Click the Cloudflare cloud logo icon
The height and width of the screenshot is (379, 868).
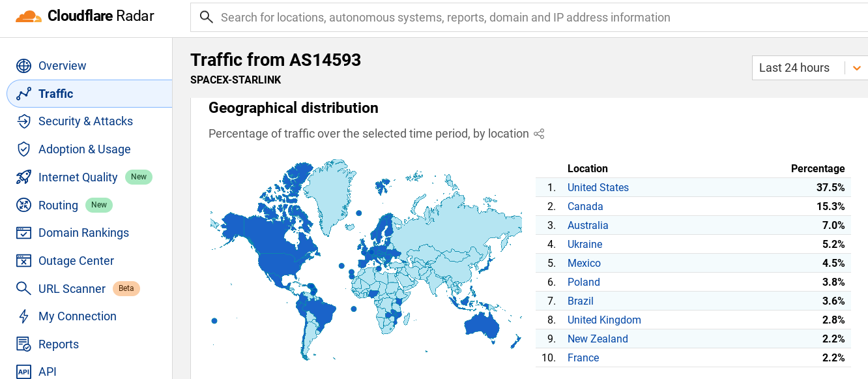pos(28,16)
